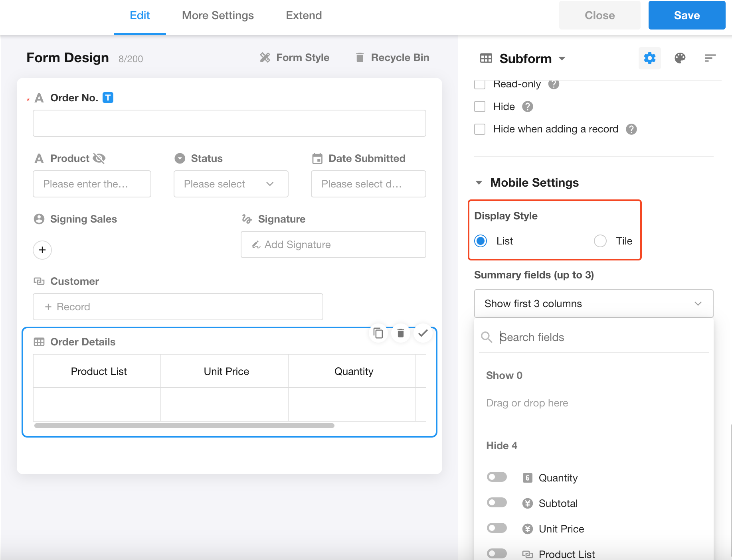Open the Status Please select dropdown

pos(231,184)
